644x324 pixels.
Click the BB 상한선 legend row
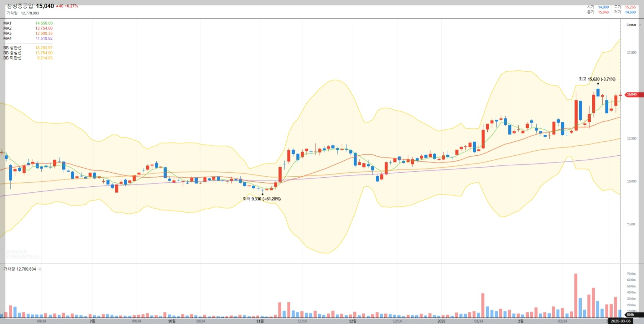point(28,48)
